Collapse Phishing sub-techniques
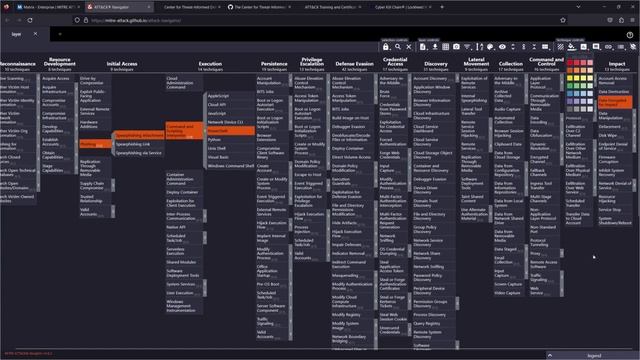Screen dimensions: 640x360 [113, 144]
